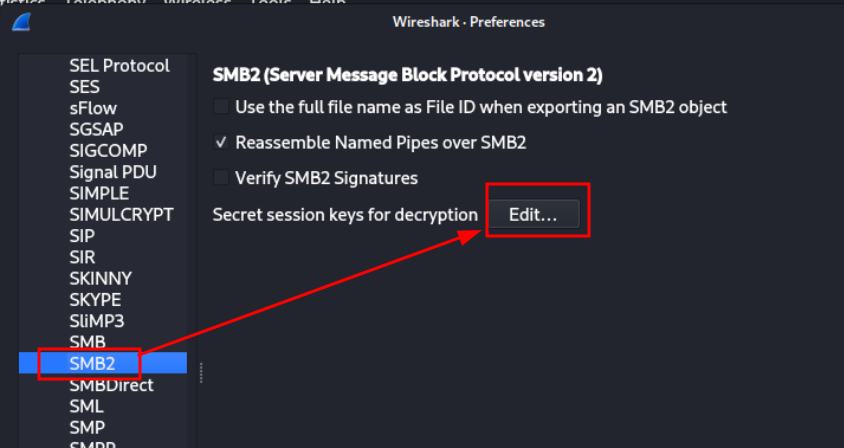The width and height of the screenshot is (844, 448).
Task: Select SMB protocol entry
Action: pyautogui.click(x=103, y=342)
